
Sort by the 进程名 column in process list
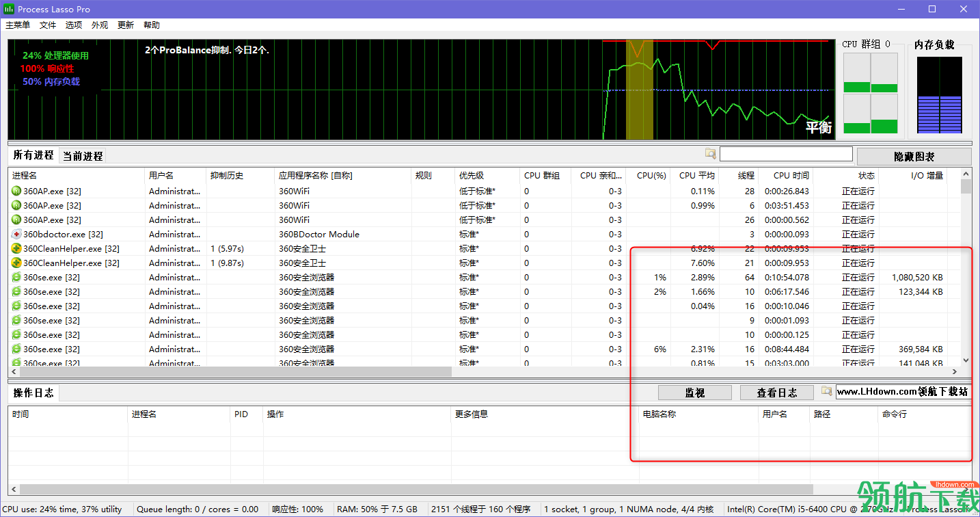(77, 176)
